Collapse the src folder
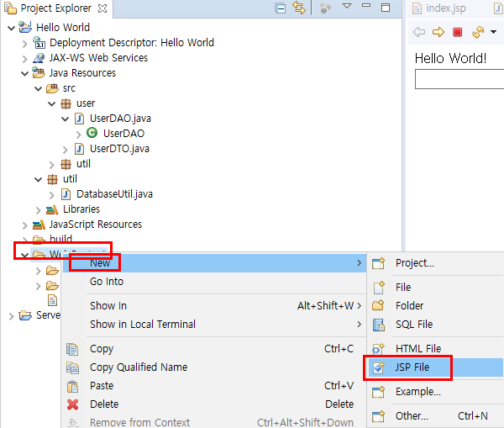Viewport: 504px width, 428px height. click(x=39, y=89)
